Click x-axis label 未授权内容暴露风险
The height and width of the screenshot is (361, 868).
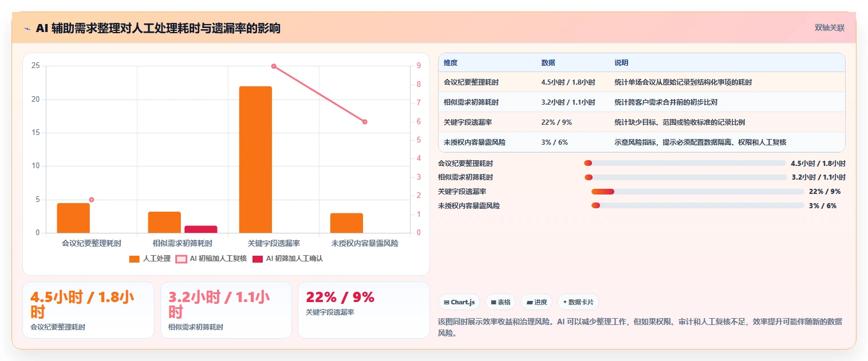tap(365, 243)
